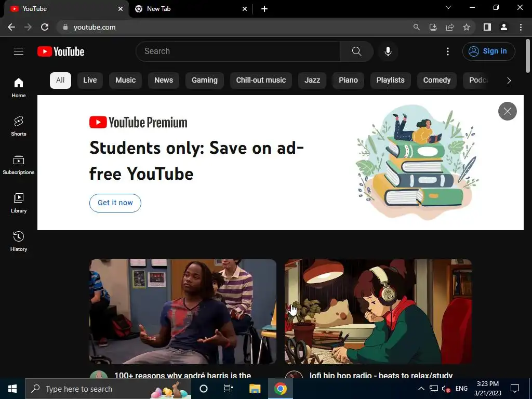Go back using the browser back arrow
The width and height of the screenshot is (532, 399).
[11, 27]
